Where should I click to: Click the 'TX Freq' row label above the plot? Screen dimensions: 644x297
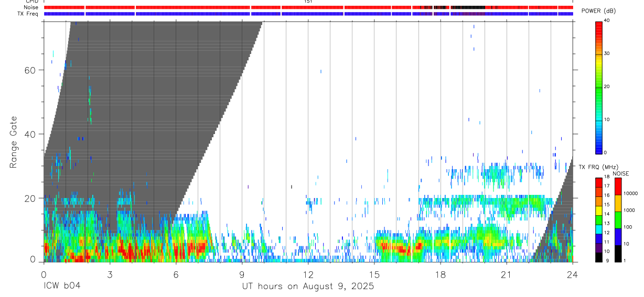[28, 14]
